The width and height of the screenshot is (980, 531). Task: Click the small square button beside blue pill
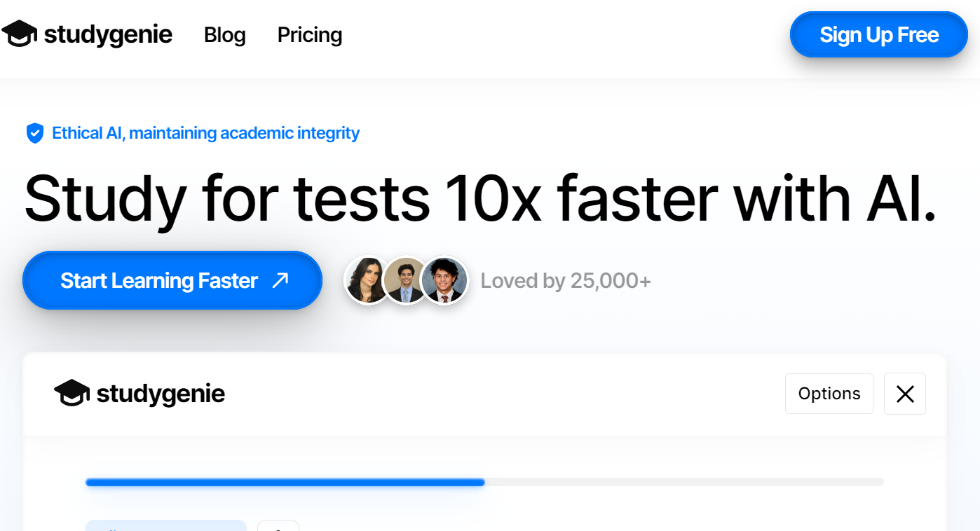278,526
